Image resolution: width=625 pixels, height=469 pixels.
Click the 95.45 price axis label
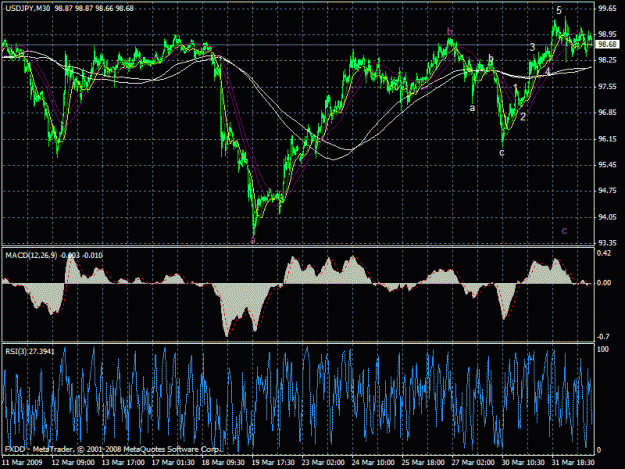click(607, 165)
